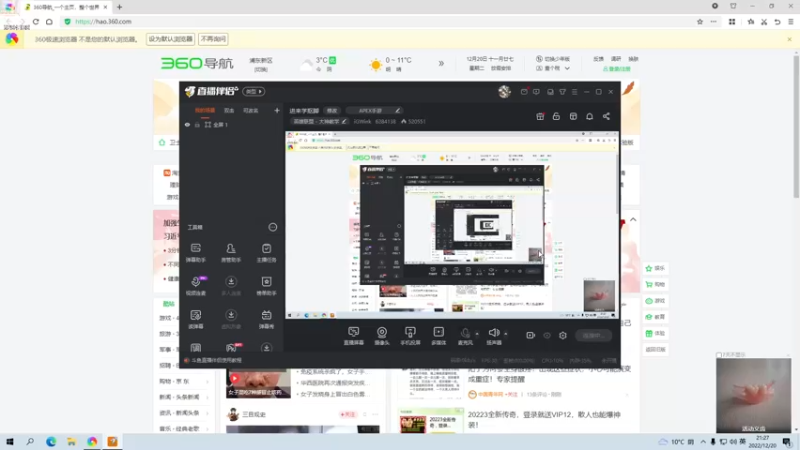This screenshot has width=800, height=450.
Task: Open the message icon with red dot
Action: 524,91
